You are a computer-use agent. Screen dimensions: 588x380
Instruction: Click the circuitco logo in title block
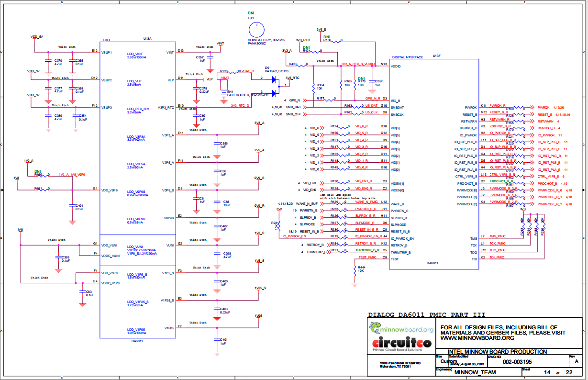tap(401, 343)
